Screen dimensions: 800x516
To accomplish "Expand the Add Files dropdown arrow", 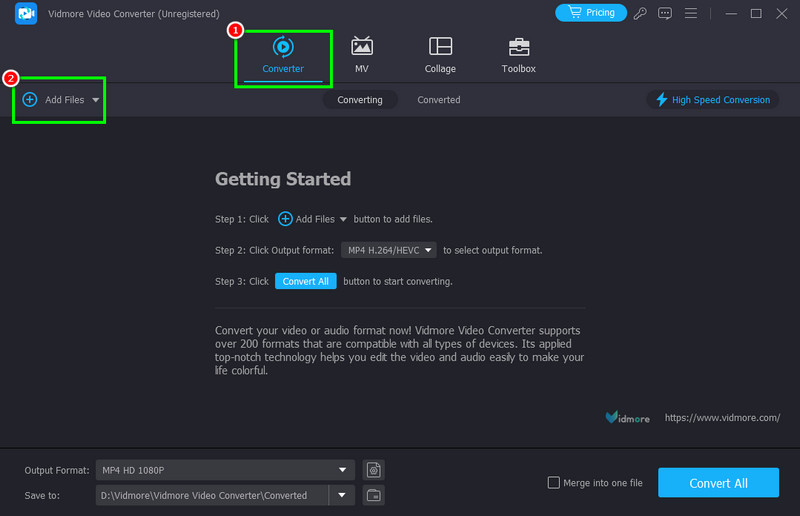I will [96, 100].
